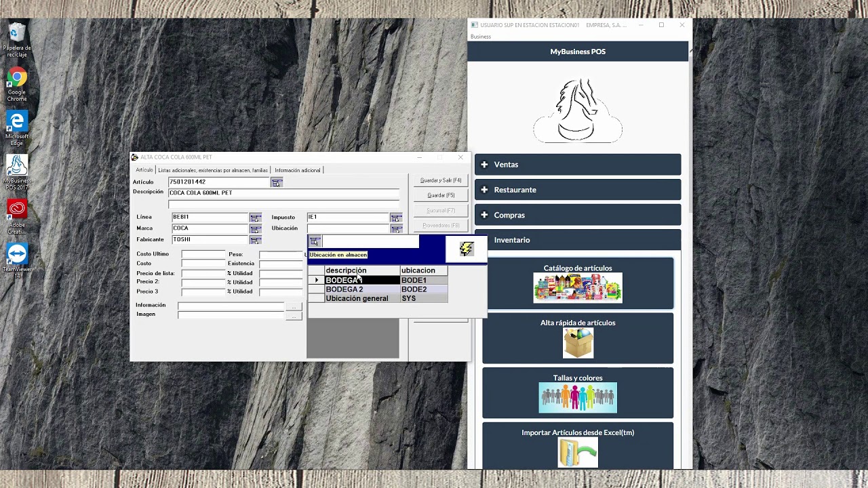This screenshot has height=488, width=868.
Task: Click the Guardar (F5) button
Action: pyautogui.click(x=441, y=195)
